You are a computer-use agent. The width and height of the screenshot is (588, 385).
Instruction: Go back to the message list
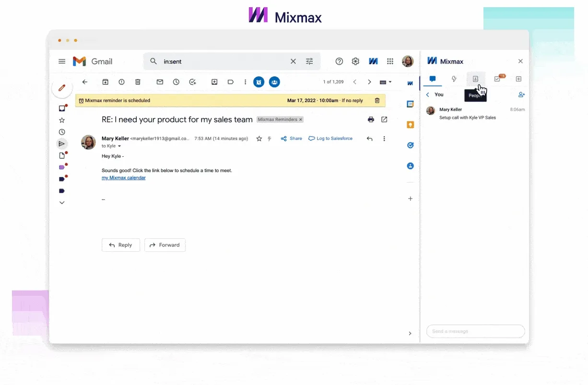coord(85,82)
